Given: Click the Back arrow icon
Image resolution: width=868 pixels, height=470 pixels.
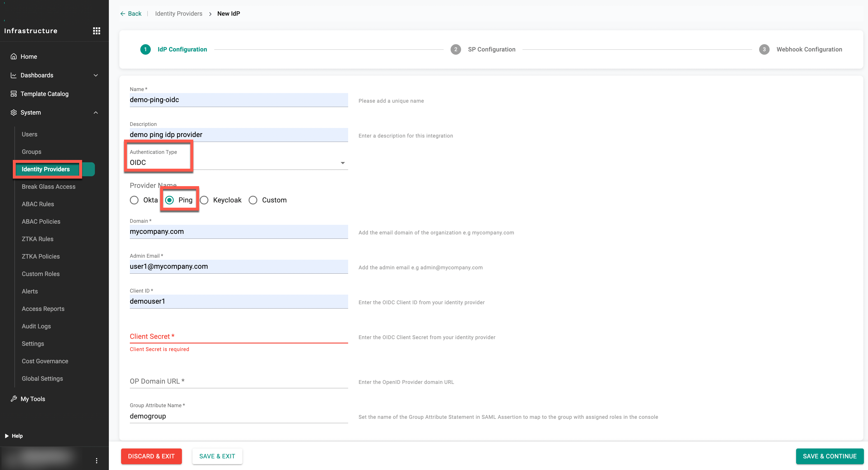Looking at the screenshot, I should 123,13.
